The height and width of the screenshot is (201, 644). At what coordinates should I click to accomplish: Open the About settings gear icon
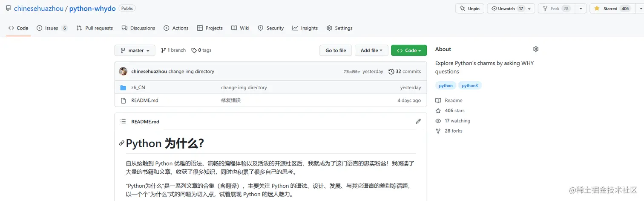[536, 49]
